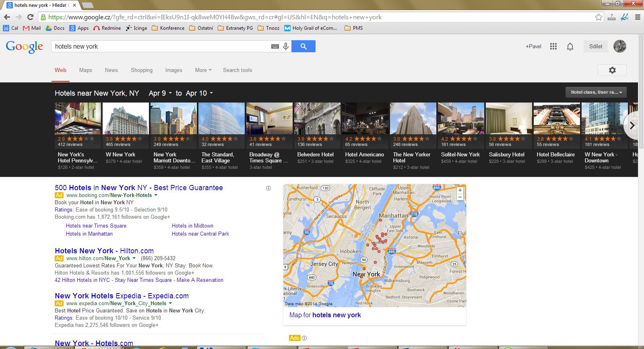This screenshot has height=349, width=644.
Task: Click Map for hotels new york link
Action: (325, 315)
